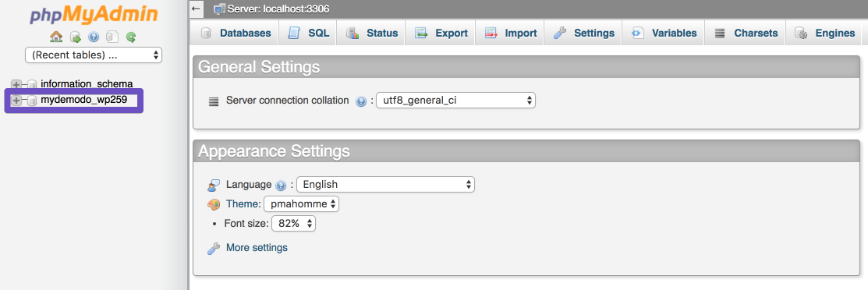Viewport: 868px width, 290px height.
Task: Open the More settings link
Action: (x=257, y=248)
